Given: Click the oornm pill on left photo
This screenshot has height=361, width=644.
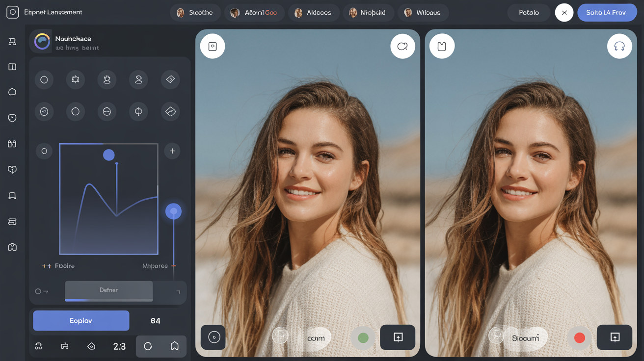Looking at the screenshot, I should (x=316, y=338).
